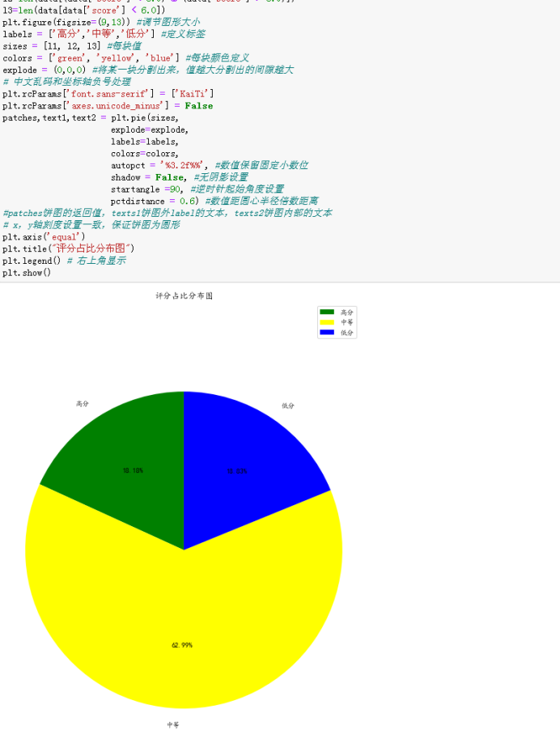Click the shadow = False argument line
Viewport: 560px width, 743px height.
tap(180, 177)
